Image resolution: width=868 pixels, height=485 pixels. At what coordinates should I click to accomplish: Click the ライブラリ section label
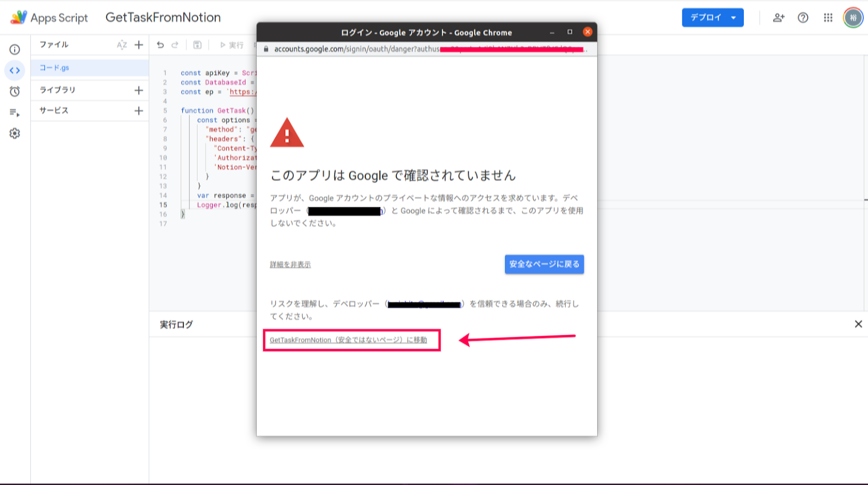tap(58, 90)
